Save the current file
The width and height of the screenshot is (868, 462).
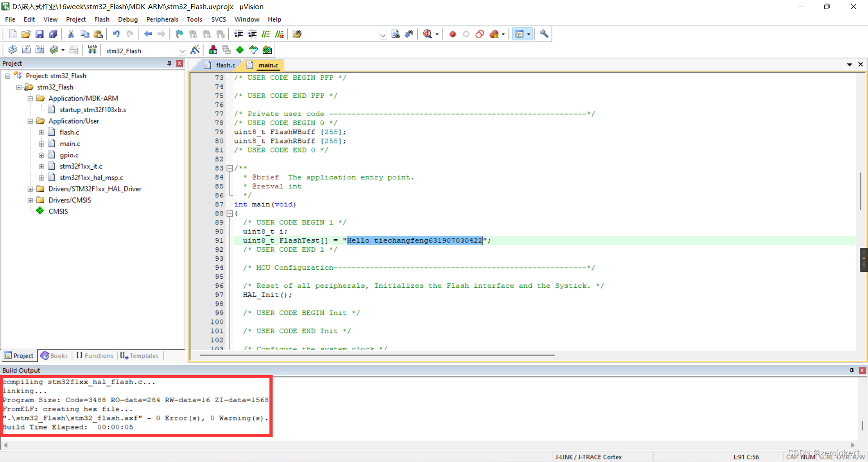point(40,34)
